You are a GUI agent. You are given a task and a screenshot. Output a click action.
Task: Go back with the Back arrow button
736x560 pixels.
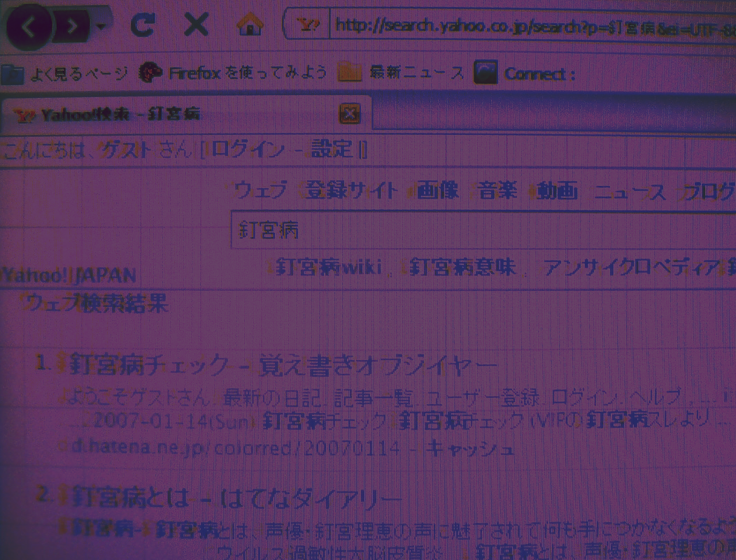pos(29,27)
